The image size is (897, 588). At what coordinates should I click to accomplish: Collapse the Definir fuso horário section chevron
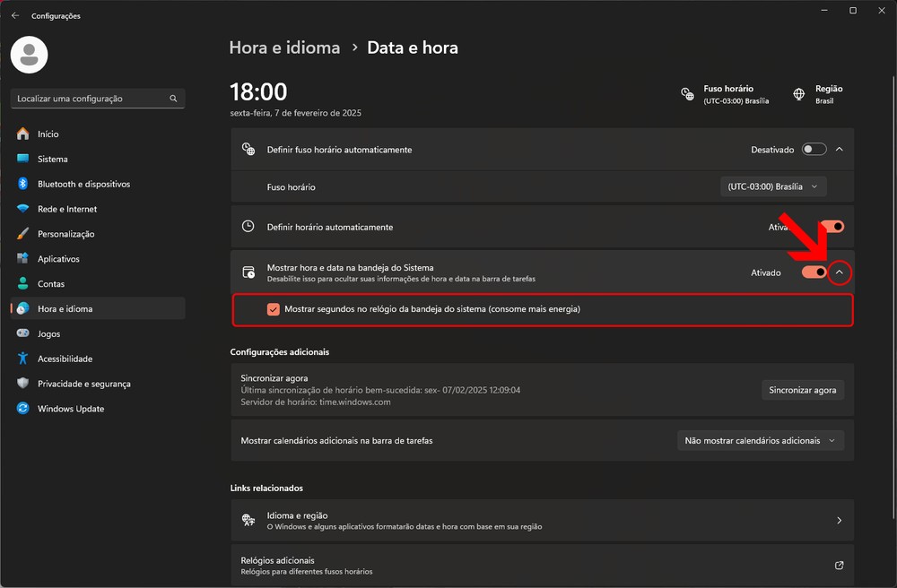(840, 150)
